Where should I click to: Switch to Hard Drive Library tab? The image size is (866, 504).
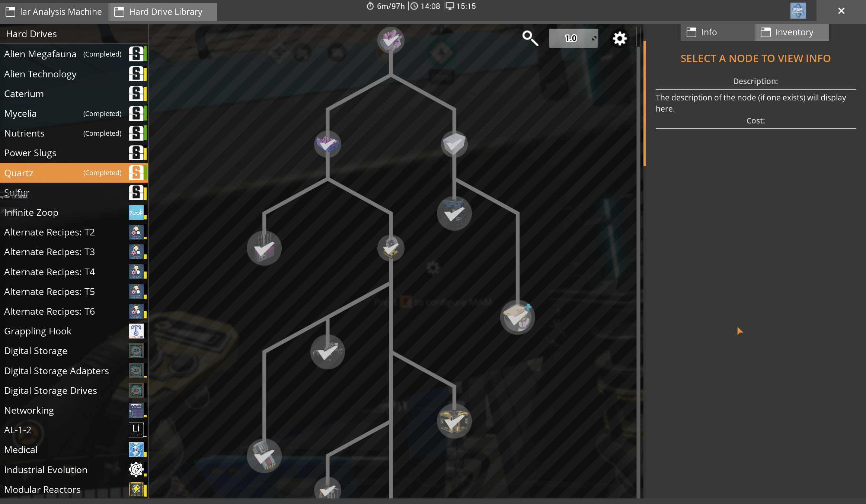point(163,12)
